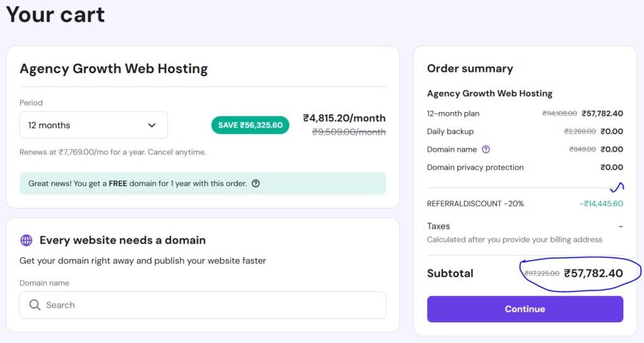Open the question mark icon next to 'Domain name'

click(x=486, y=149)
